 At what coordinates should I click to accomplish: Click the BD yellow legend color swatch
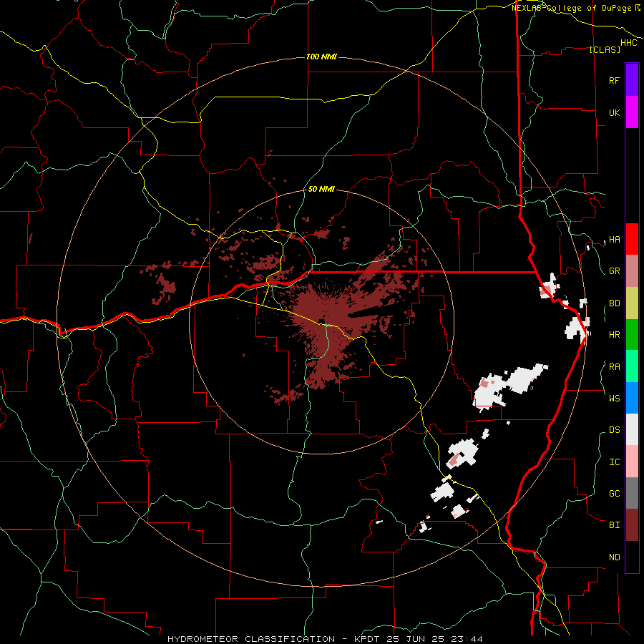click(632, 303)
